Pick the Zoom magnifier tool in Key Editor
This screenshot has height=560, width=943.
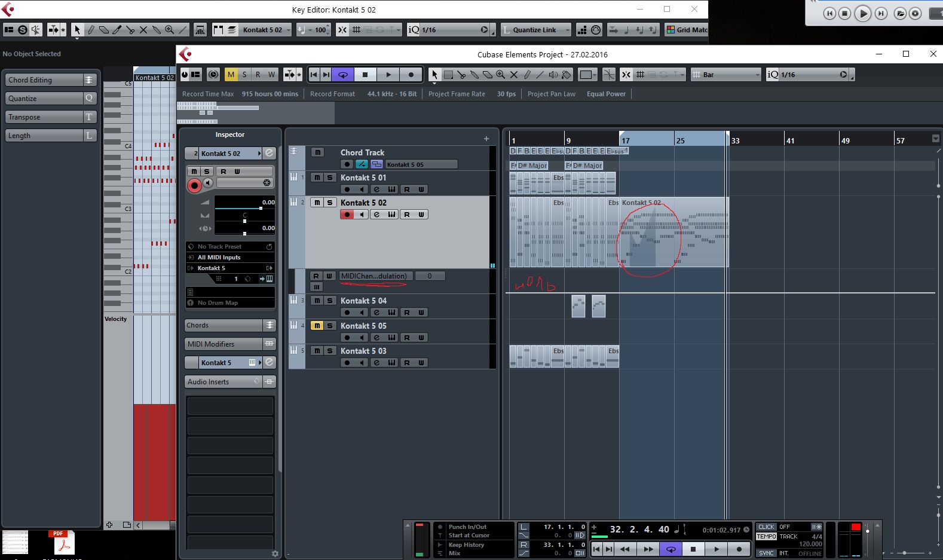pos(170,30)
